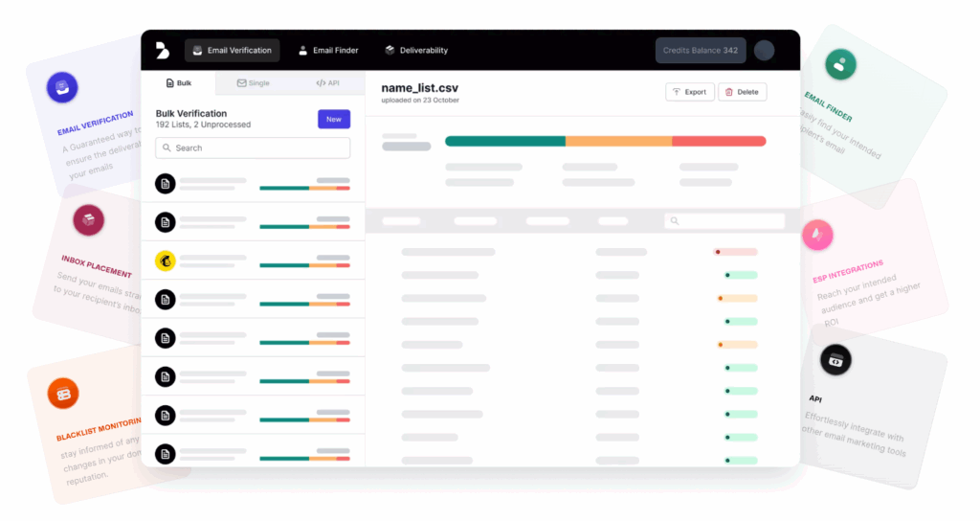Click the user avatar circle

pyautogui.click(x=764, y=51)
